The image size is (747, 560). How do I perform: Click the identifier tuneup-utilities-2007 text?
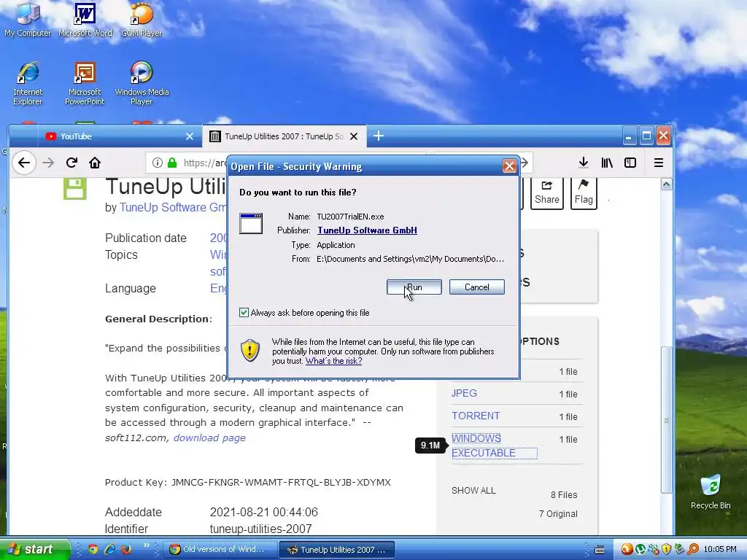(260, 529)
